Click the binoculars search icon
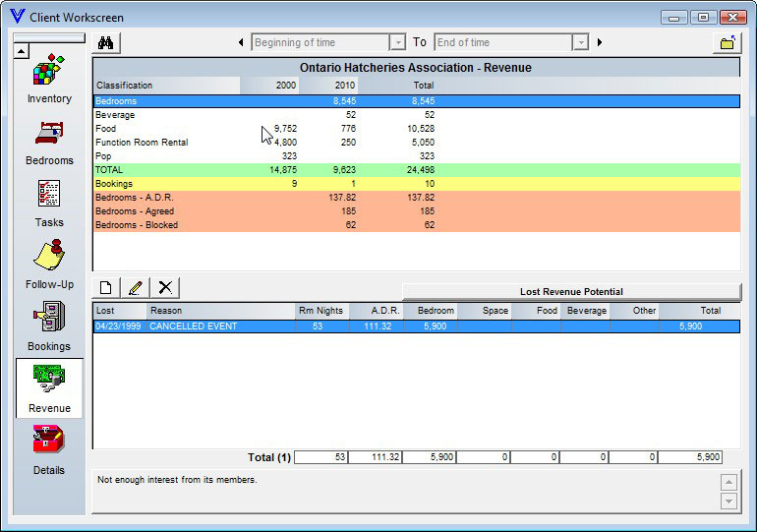757x532 pixels. (107, 43)
